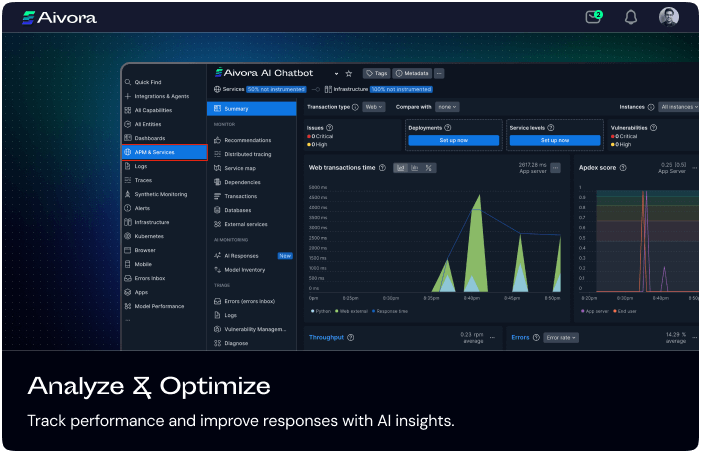
Task: Click help icon beside Web transactions time
Action: (383, 168)
